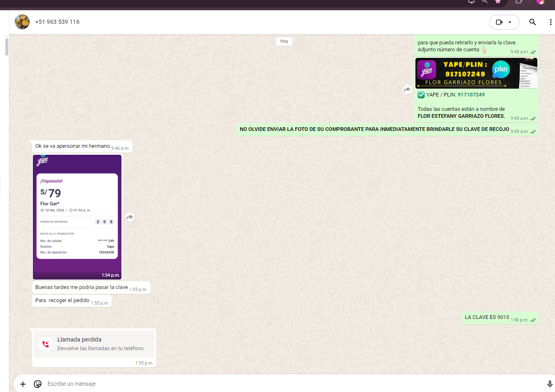The image size is (555, 392).
Task: Search within this chat conversation
Action: 532,22
